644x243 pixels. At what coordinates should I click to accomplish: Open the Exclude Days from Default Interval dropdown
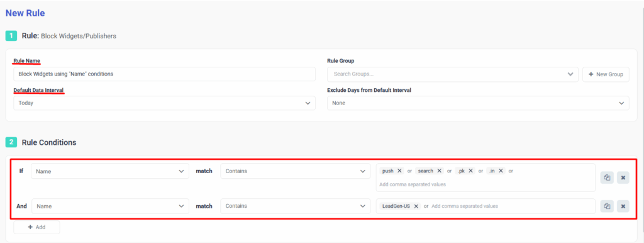coord(478,103)
